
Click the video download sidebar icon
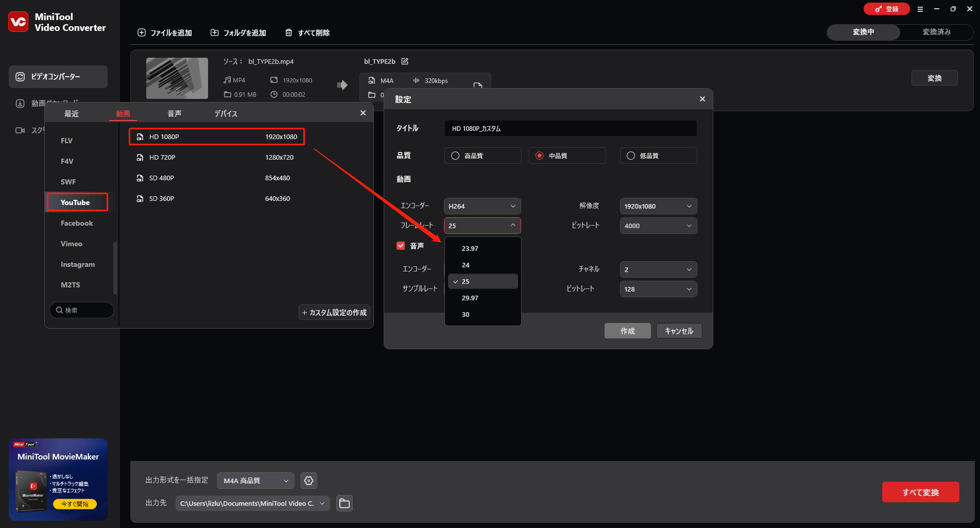coord(20,104)
